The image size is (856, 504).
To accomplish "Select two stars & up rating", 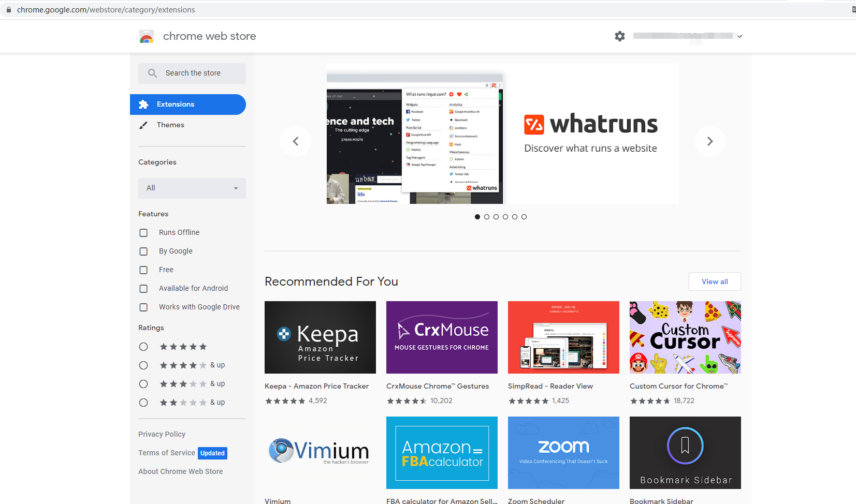I will [143, 403].
